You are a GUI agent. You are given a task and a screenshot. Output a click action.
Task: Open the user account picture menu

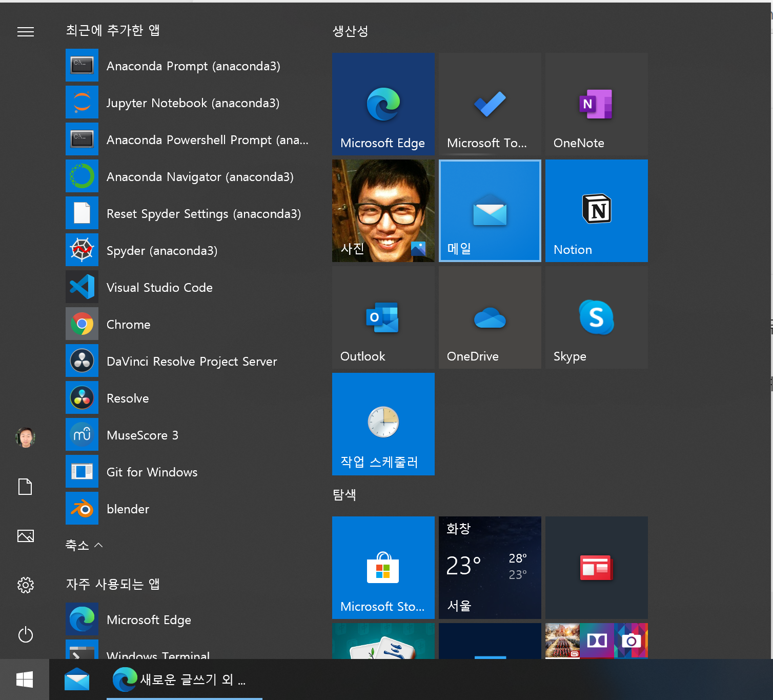pyautogui.click(x=25, y=437)
